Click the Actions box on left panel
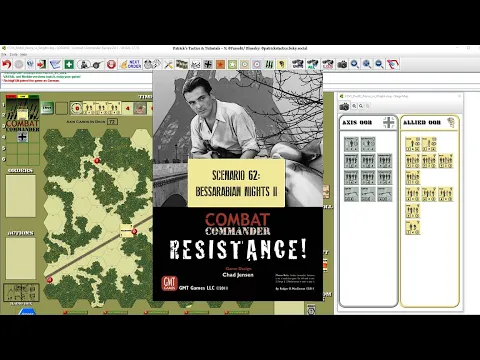The width and height of the screenshot is (480, 360). tap(21, 258)
